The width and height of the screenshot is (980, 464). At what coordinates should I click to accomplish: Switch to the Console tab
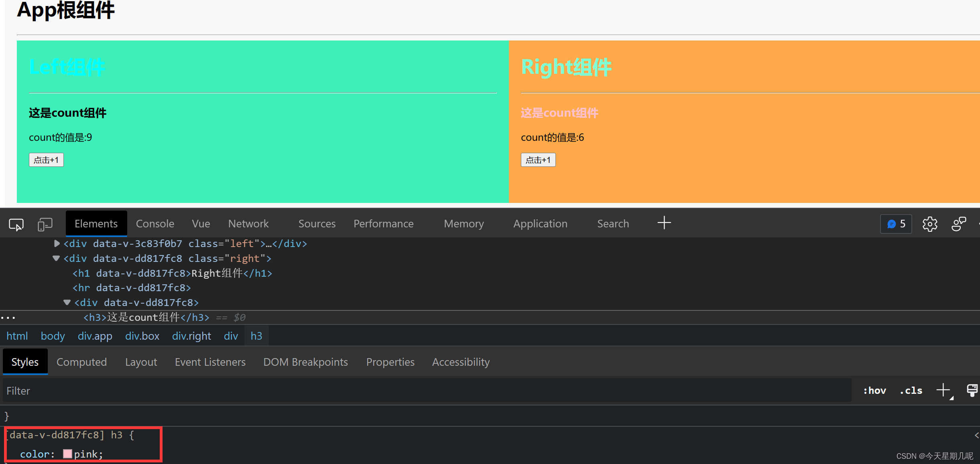click(155, 223)
